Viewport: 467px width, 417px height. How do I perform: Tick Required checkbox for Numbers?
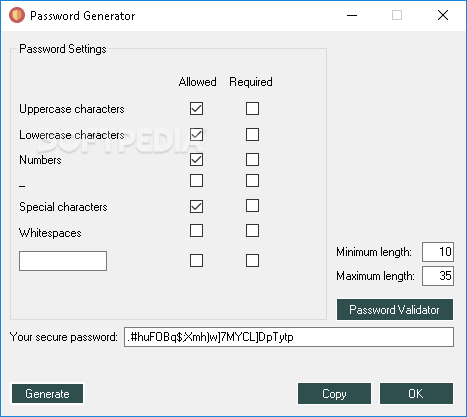[252, 159]
